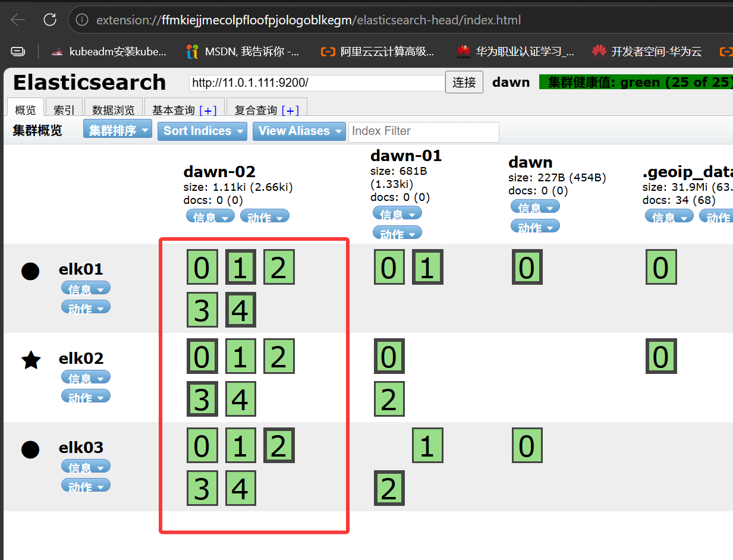
Task: Open the MSDN, 我告诉你 bookmark
Action: (243, 52)
